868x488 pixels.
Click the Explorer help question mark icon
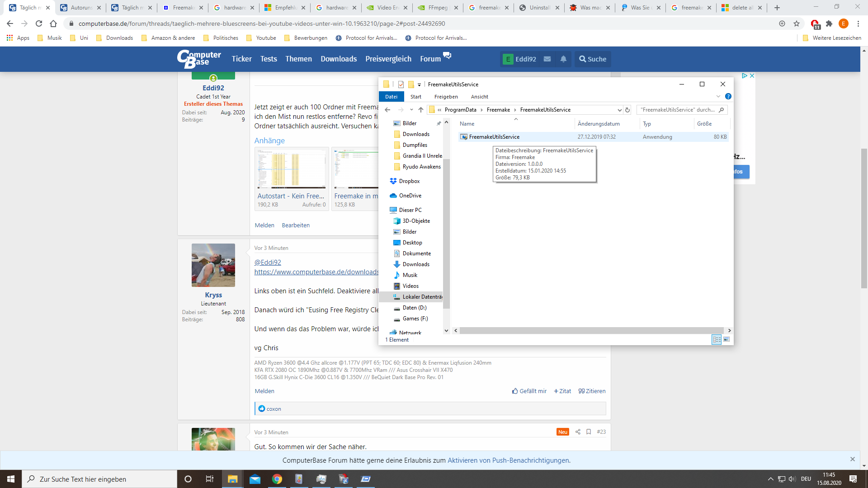pyautogui.click(x=728, y=96)
